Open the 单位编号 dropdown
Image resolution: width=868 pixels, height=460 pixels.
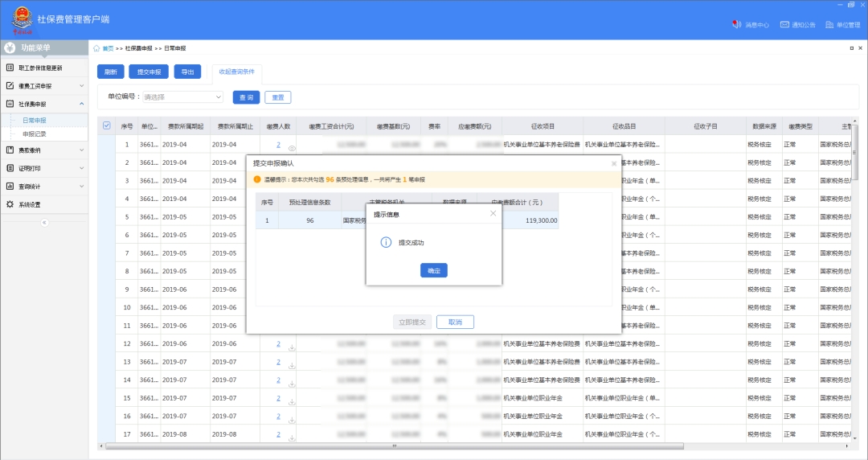click(x=182, y=97)
